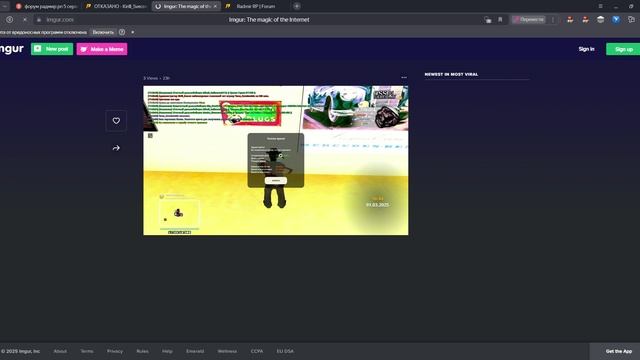640x360 pixels.
Task: Open translate options three-dot menu
Action: [553, 20]
